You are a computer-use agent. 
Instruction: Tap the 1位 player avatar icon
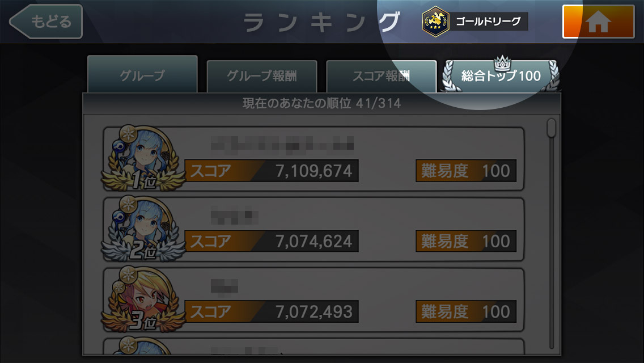coord(142,158)
